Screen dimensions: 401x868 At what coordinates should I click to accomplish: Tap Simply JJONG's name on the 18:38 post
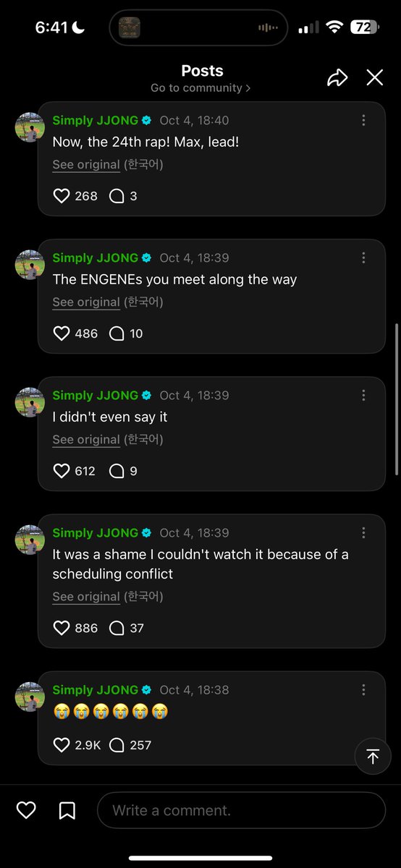click(x=95, y=689)
